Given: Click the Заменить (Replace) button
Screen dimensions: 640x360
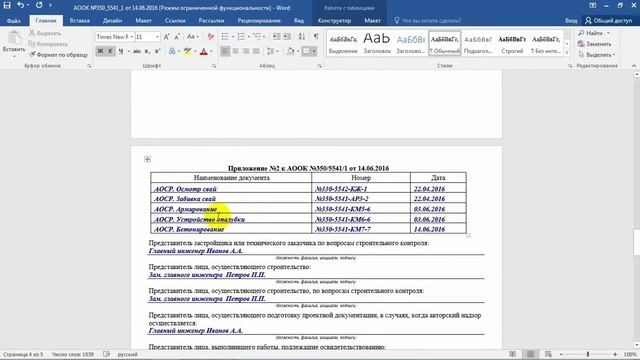Looking at the screenshot, I should 595,44.
